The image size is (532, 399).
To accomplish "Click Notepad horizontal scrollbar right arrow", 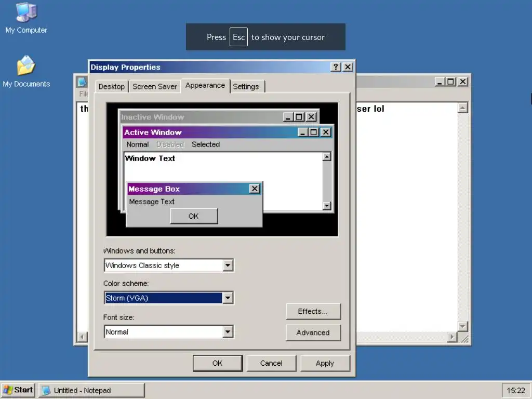I will click(452, 337).
